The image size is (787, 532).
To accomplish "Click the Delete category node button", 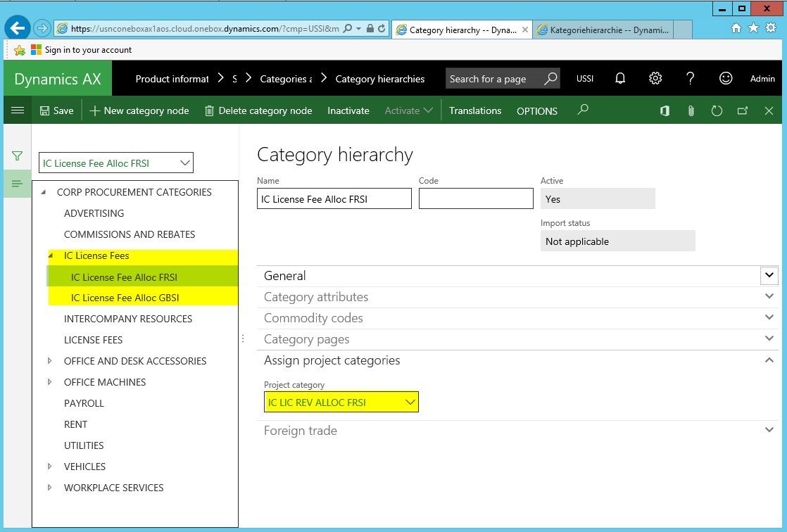I will tap(258, 110).
